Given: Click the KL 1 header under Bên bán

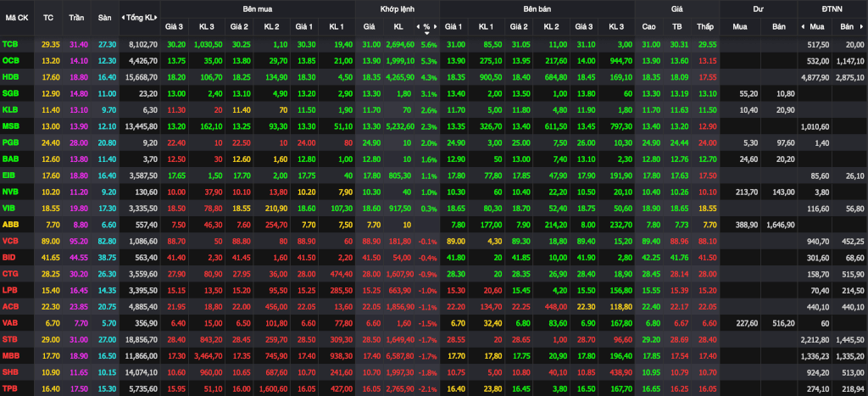Looking at the screenshot, I should [x=486, y=26].
